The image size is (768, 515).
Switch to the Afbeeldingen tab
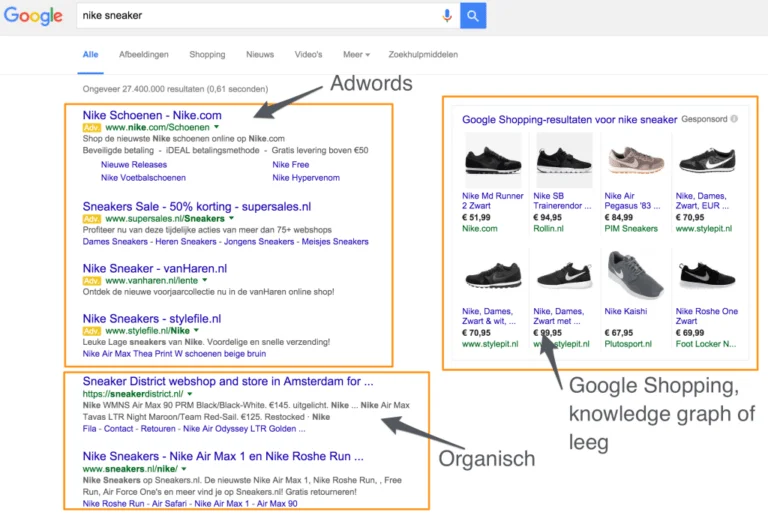pyautogui.click(x=144, y=54)
